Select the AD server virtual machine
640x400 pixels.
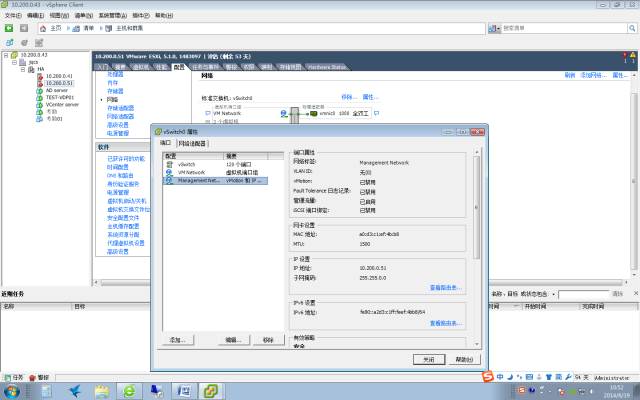click(56, 90)
